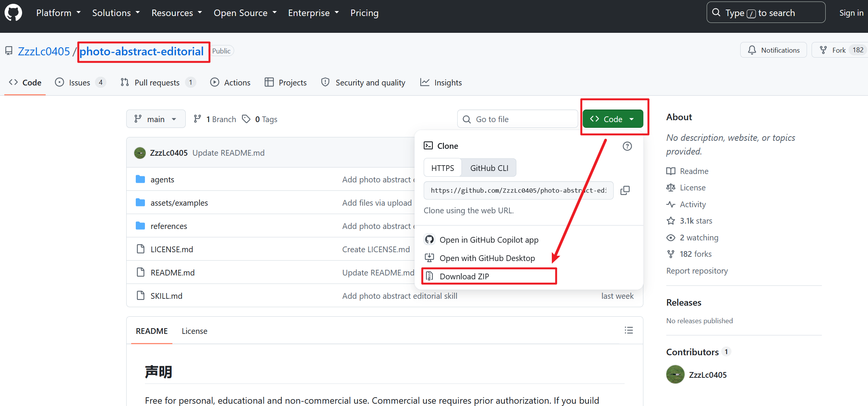Click the assets/examples folder icon
The width and height of the screenshot is (868, 406).
click(x=140, y=203)
